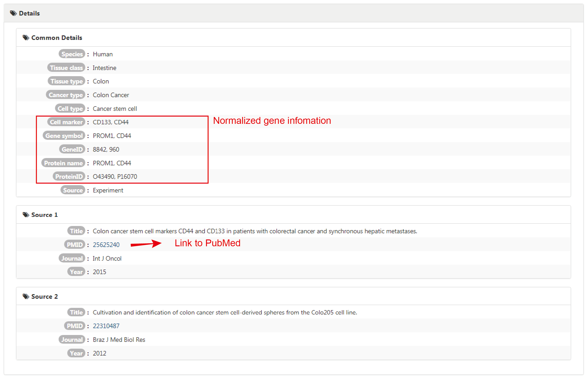
Task: Click the ProteinID label badge
Action: click(x=69, y=177)
